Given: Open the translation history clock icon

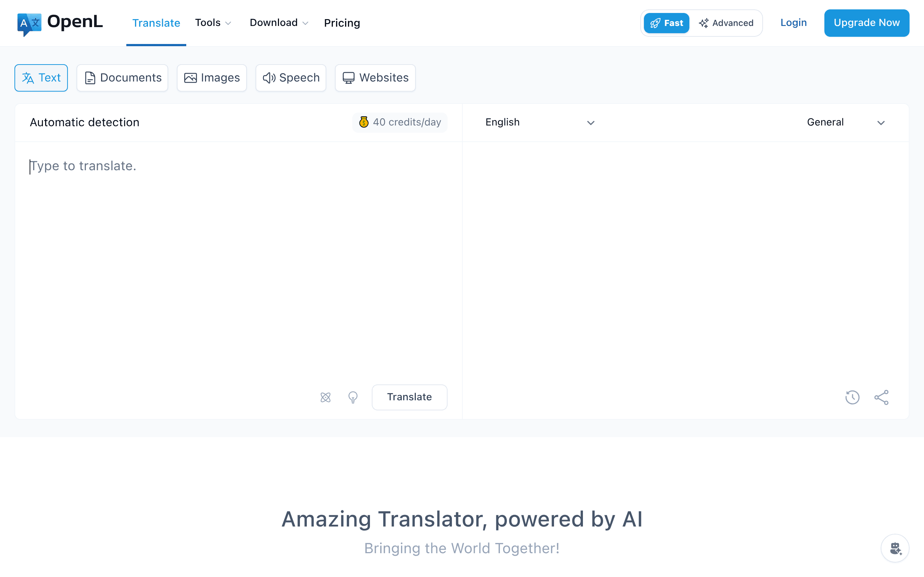Looking at the screenshot, I should coord(852,397).
